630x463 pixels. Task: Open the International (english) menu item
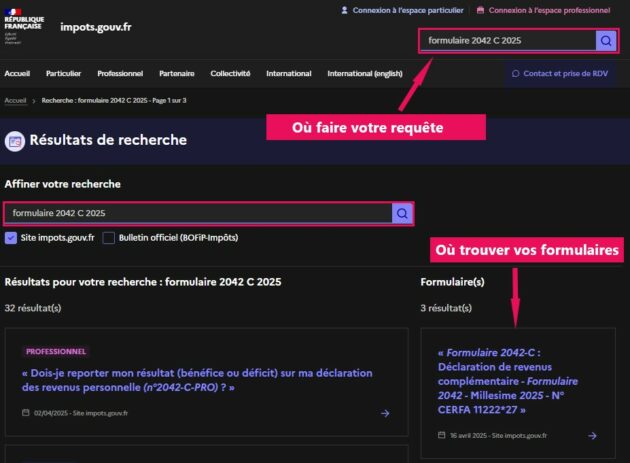(x=365, y=74)
